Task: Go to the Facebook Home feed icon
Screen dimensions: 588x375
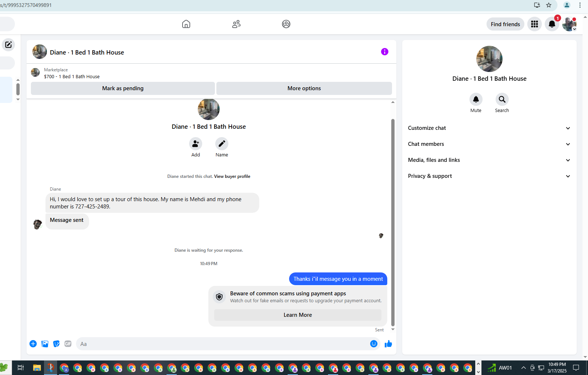Action: (186, 24)
